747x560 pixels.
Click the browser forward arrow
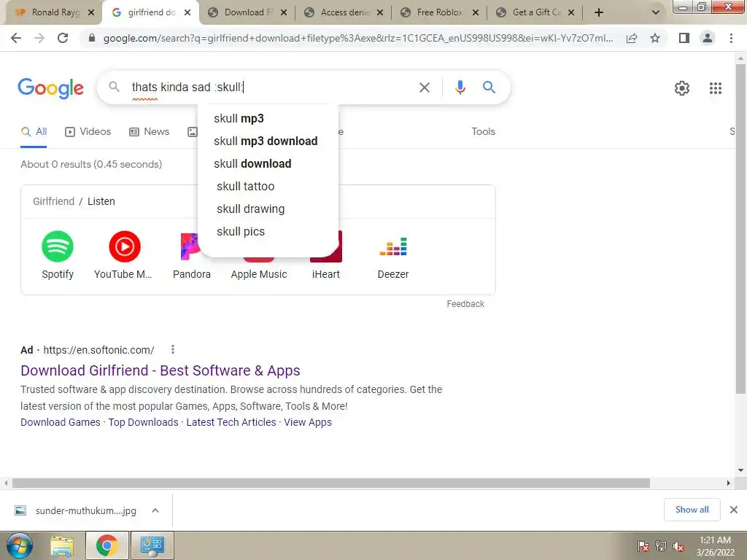[x=39, y=38]
